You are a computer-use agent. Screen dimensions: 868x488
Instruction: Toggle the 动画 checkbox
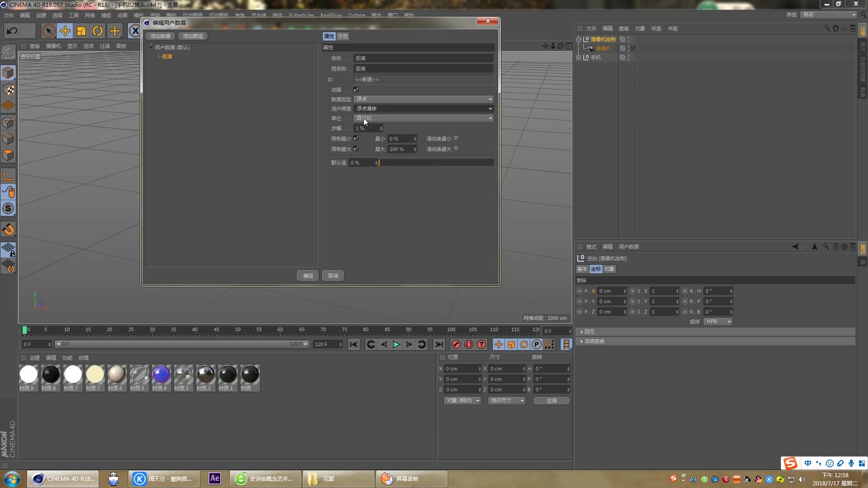click(356, 90)
